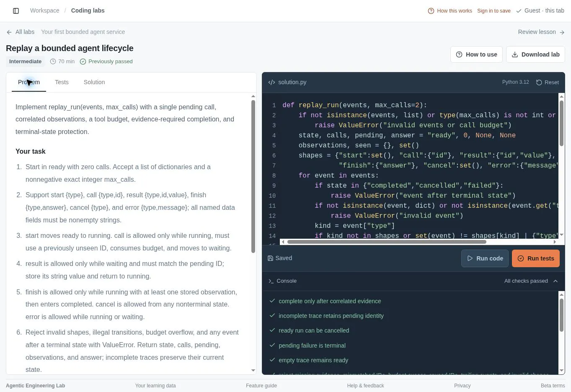The width and height of the screenshot is (571, 392).
Task: Click the editor scroll-right arrow
Action: 555,242
